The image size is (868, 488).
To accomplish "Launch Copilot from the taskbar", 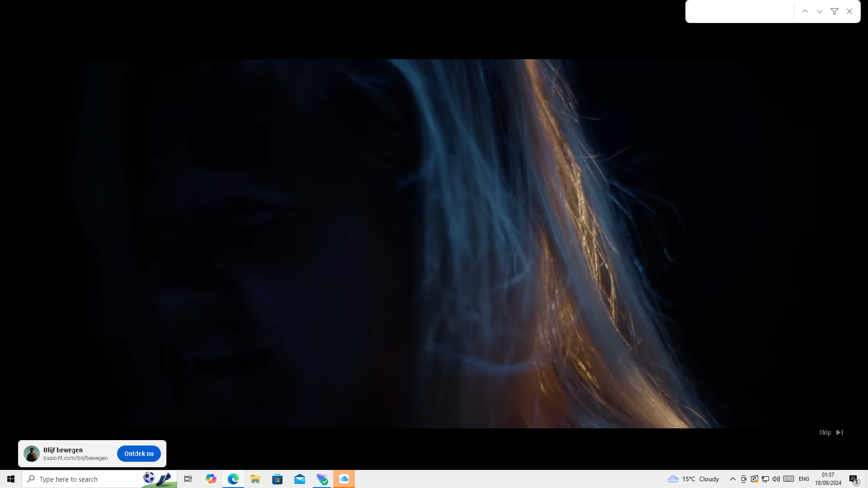I will tap(211, 479).
